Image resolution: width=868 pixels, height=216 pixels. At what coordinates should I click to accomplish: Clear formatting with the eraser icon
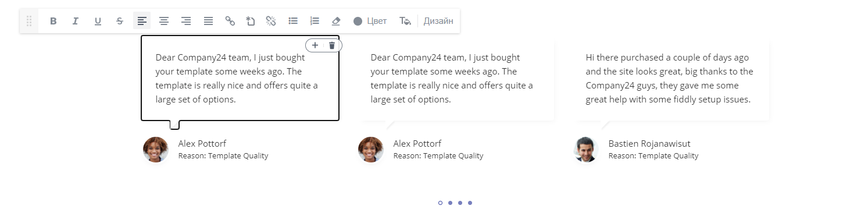[335, 21]
